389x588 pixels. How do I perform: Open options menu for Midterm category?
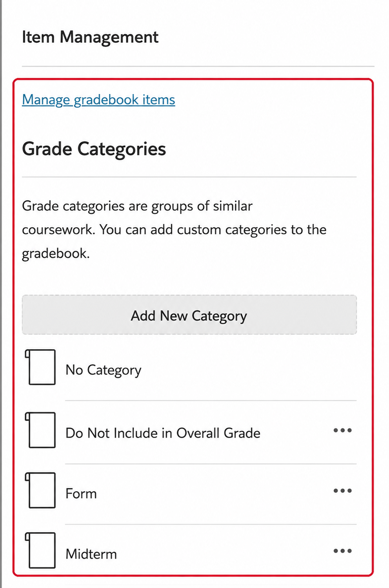point(342,551)
